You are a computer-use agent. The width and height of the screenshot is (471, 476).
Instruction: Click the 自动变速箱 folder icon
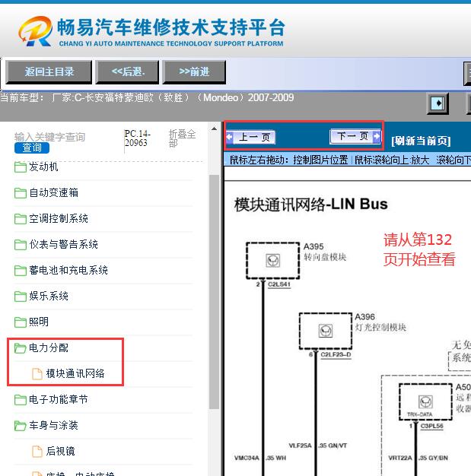[x=20, y=193]
